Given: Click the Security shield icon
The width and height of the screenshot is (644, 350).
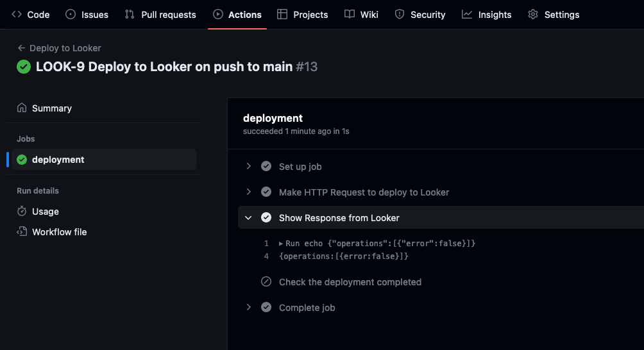Looking at the screenshot, I should [399, 14].
